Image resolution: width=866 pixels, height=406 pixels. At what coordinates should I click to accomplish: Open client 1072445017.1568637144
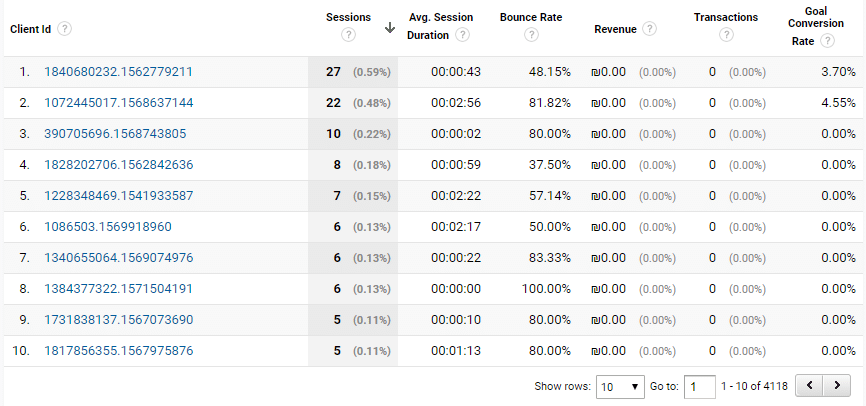point(119,103)
